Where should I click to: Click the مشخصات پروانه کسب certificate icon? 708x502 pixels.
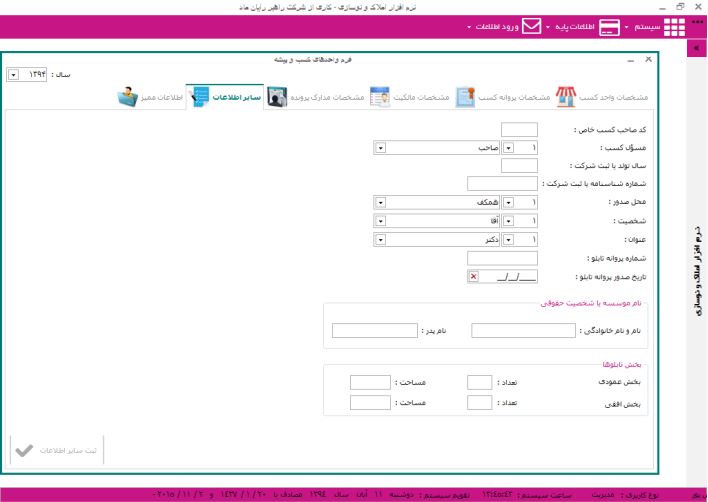click(464, 97)
